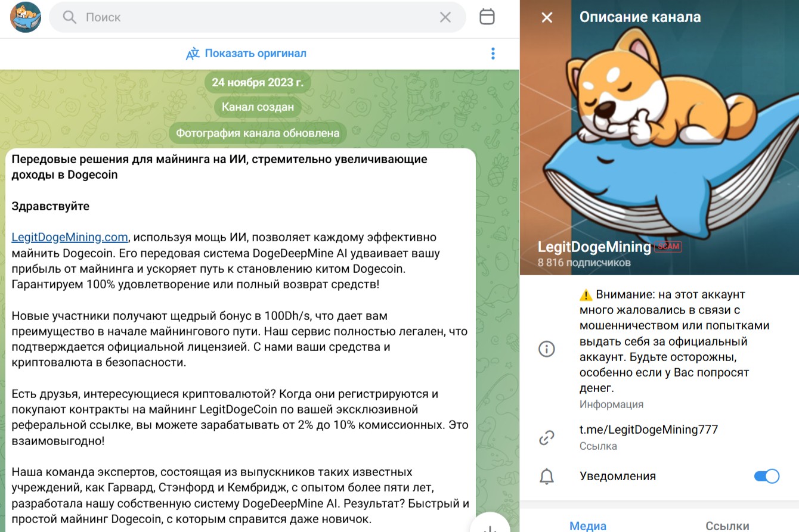Switch to the Медиа tab
This screenshot has width=799, height=532.
click(x=588, y=525)
